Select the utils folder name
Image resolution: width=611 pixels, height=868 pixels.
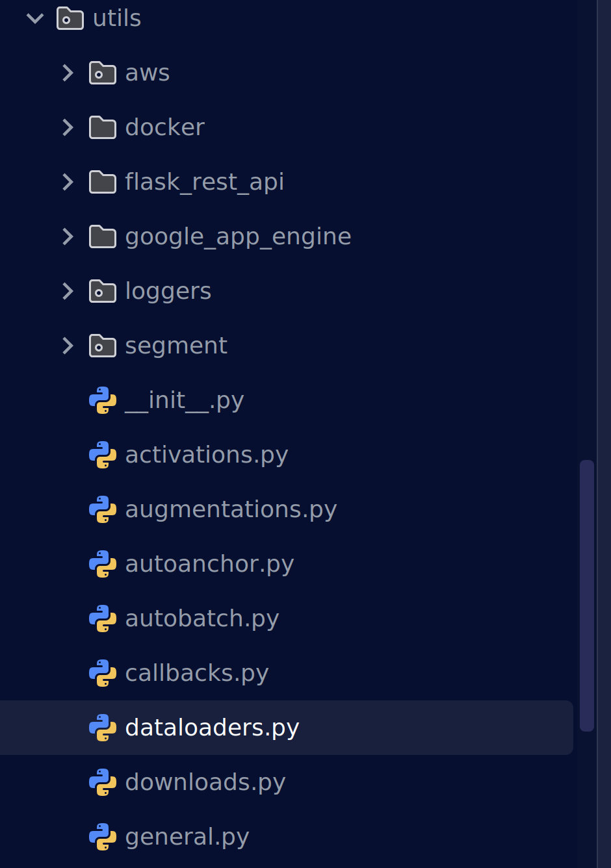tap(117, 18)
